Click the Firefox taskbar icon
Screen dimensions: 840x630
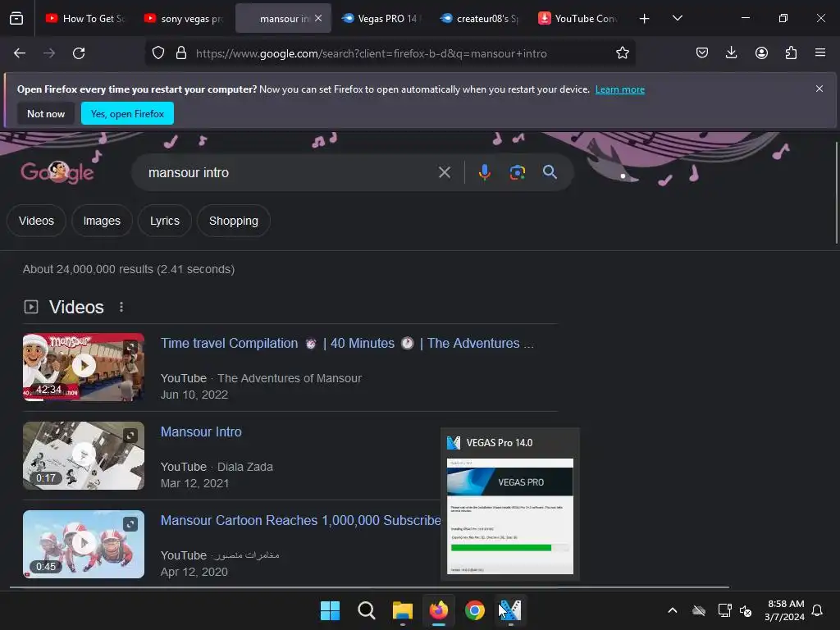438,610
